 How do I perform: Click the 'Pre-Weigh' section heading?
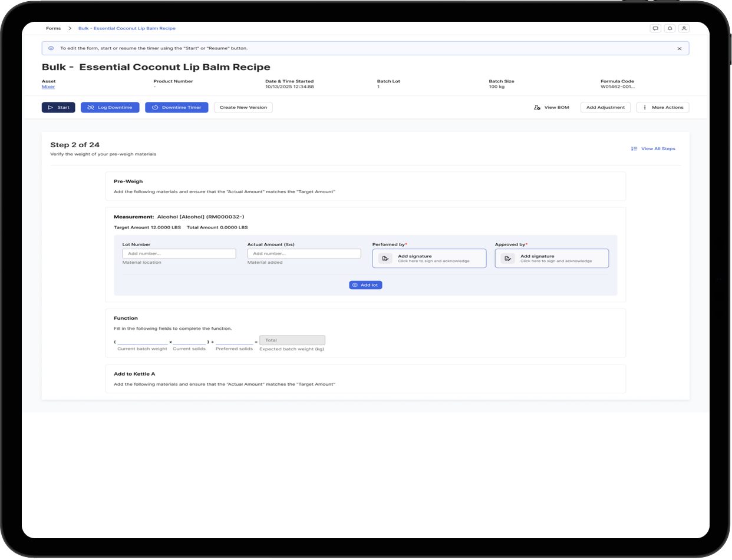click(x=128, y=181)
